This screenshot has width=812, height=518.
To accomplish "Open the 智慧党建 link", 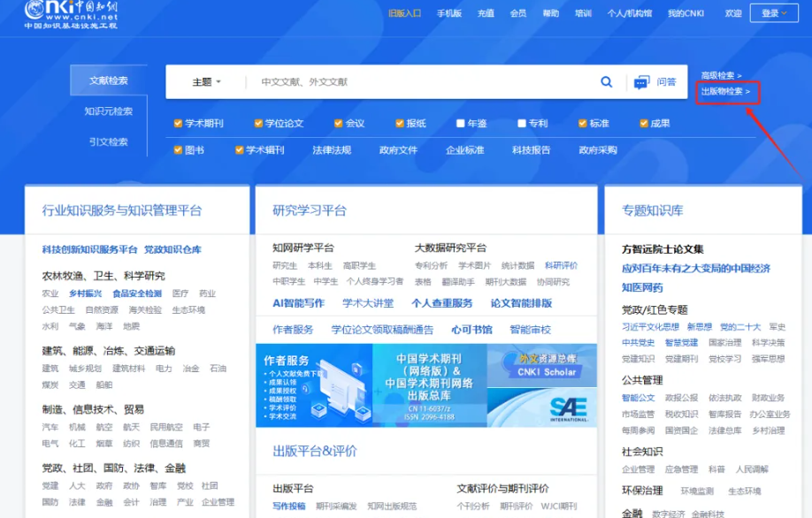I will pos(681,343).
